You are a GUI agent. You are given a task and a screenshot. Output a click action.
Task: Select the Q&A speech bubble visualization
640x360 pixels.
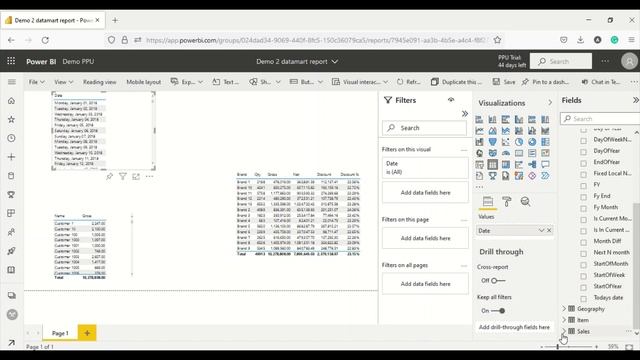pos(545,164)
